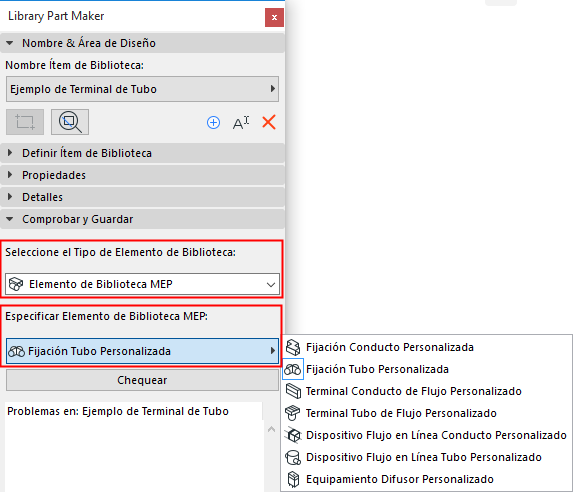Click the design area marquee icon

[x=25, y=122]
